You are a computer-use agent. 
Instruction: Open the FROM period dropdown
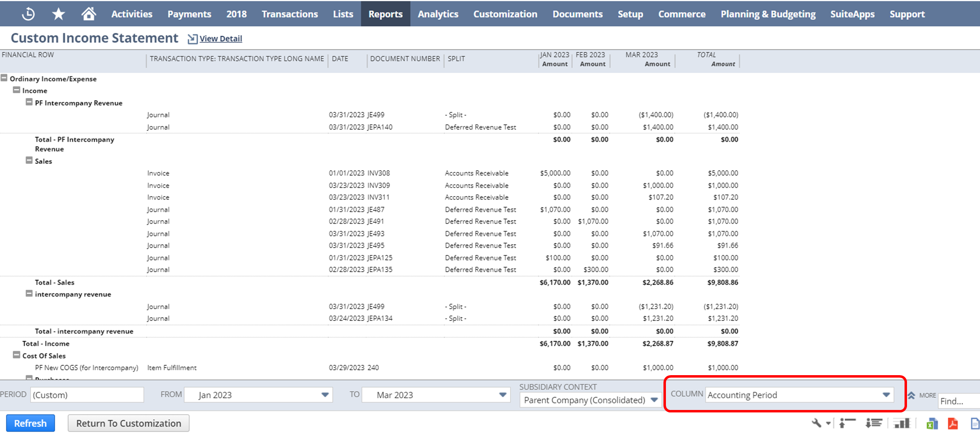(258, 395)
